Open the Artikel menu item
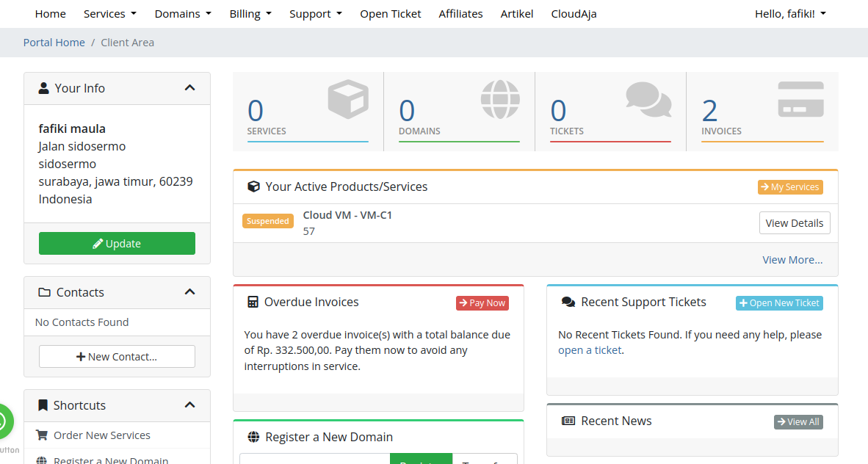 [x=517, y=14]
